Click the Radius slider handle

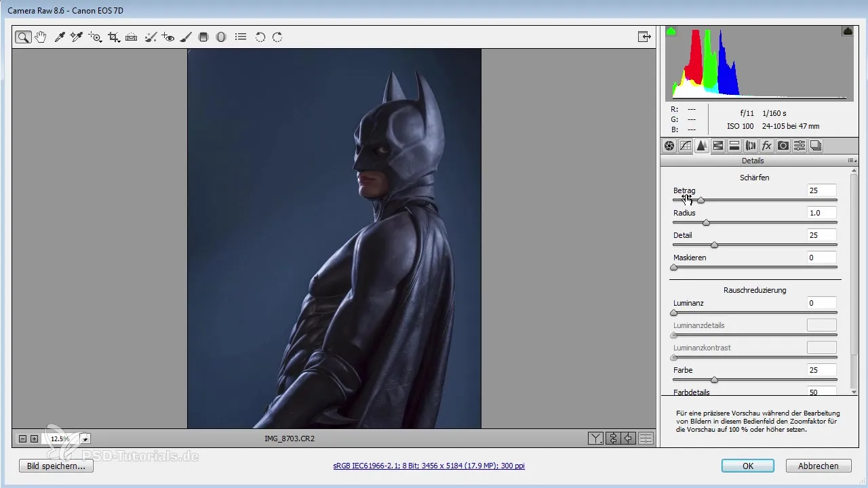click(x=706, y=222)
